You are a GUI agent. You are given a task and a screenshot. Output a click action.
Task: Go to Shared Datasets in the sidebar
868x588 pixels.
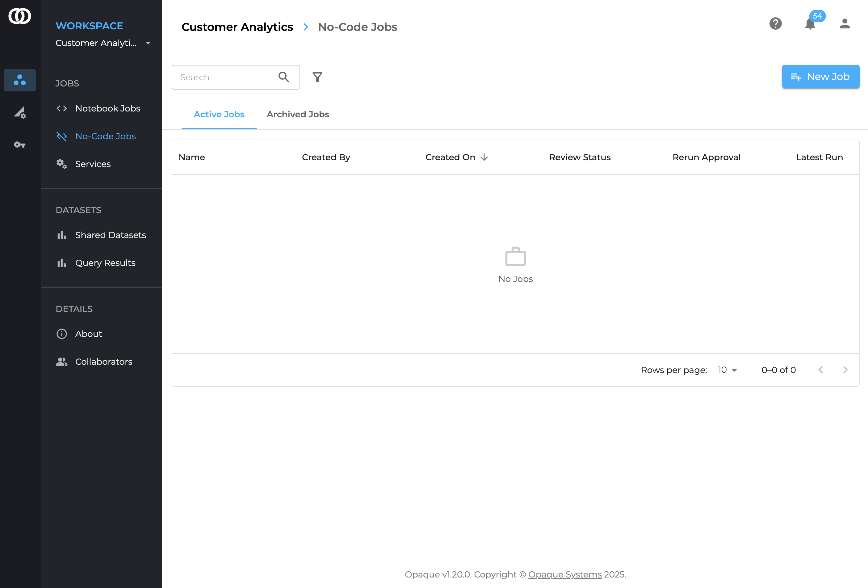point(110,235)
